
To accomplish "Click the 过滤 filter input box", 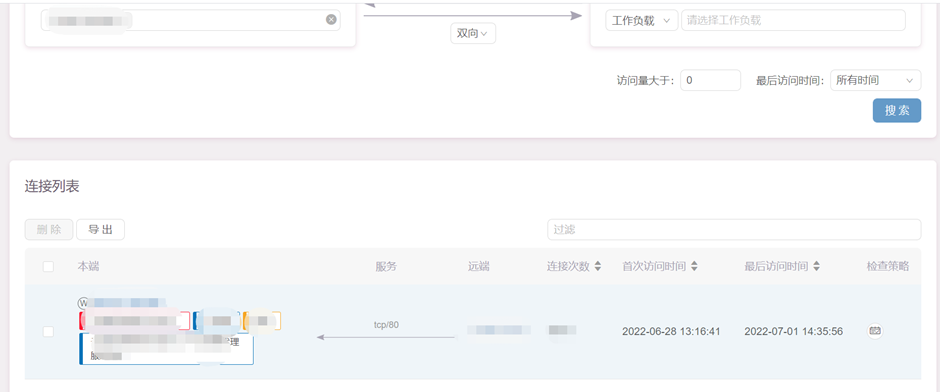I will (734, 230).
